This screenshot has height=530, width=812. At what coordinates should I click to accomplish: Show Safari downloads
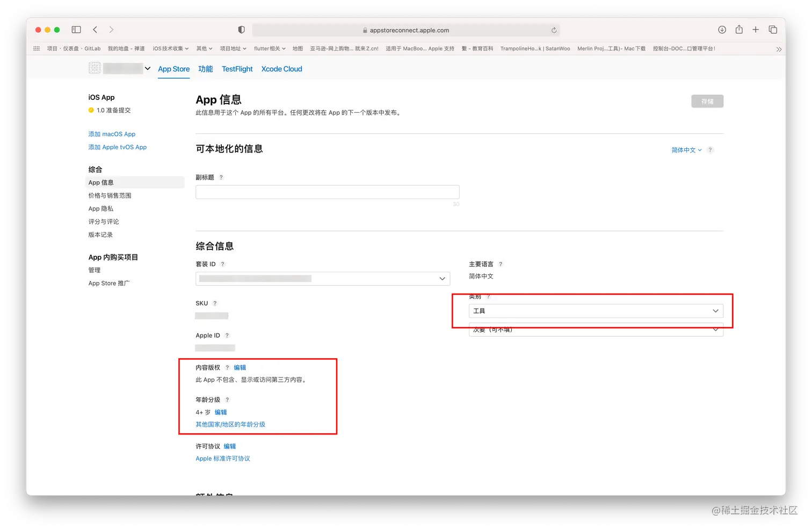pos(722,30)
